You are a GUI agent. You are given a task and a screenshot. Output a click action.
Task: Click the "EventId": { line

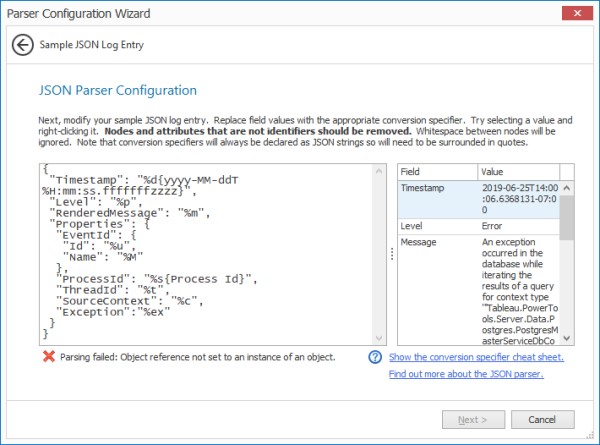pos(96,235)
